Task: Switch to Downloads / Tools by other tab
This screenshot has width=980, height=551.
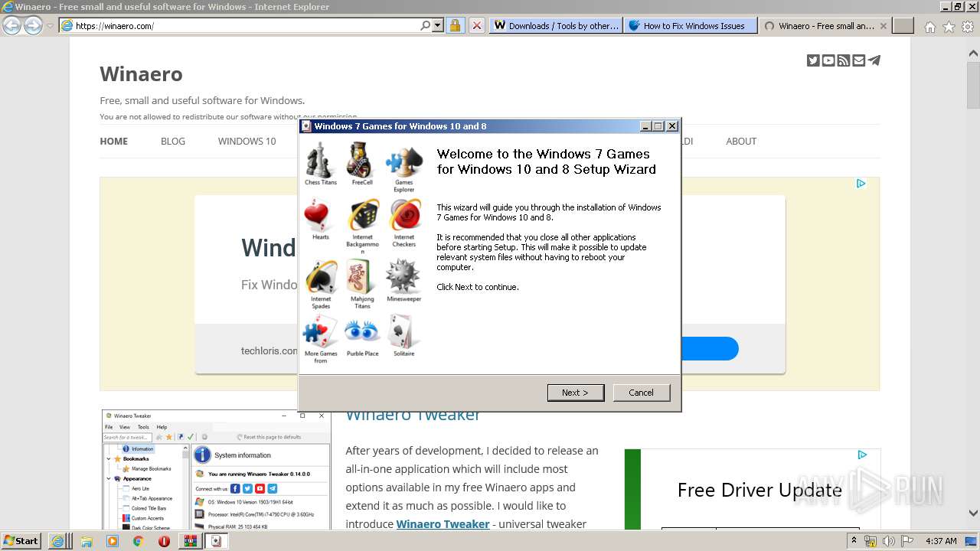Action: click(x=556, y=25)
